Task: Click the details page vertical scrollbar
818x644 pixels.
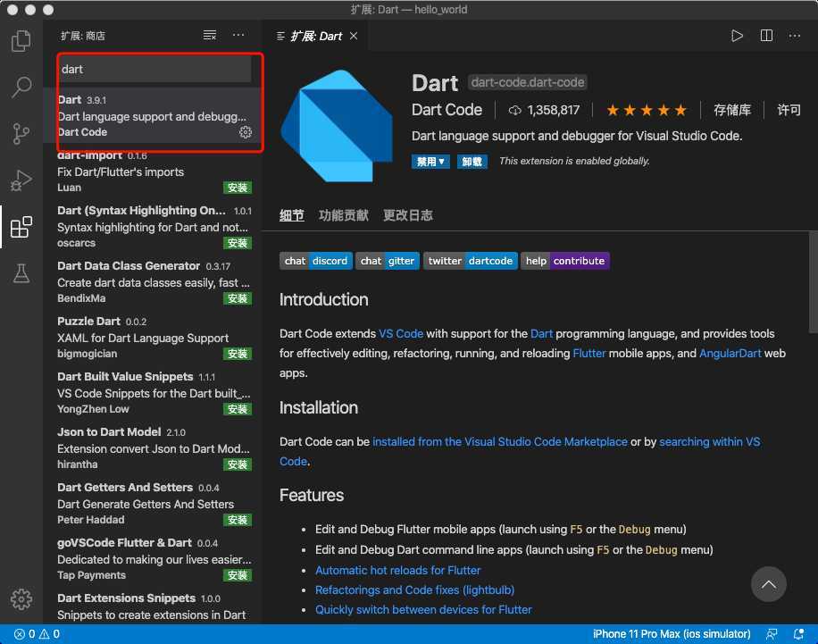Action: [814, 282]
